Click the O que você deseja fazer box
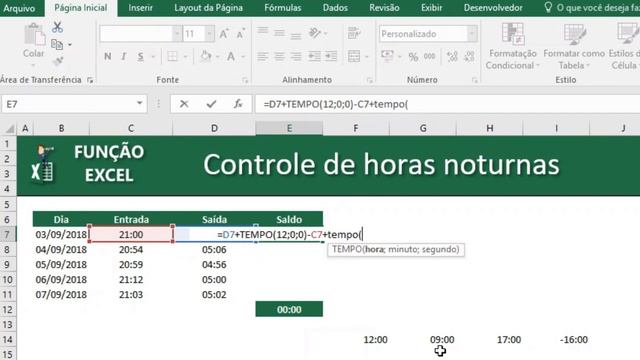 click(592, 8)
